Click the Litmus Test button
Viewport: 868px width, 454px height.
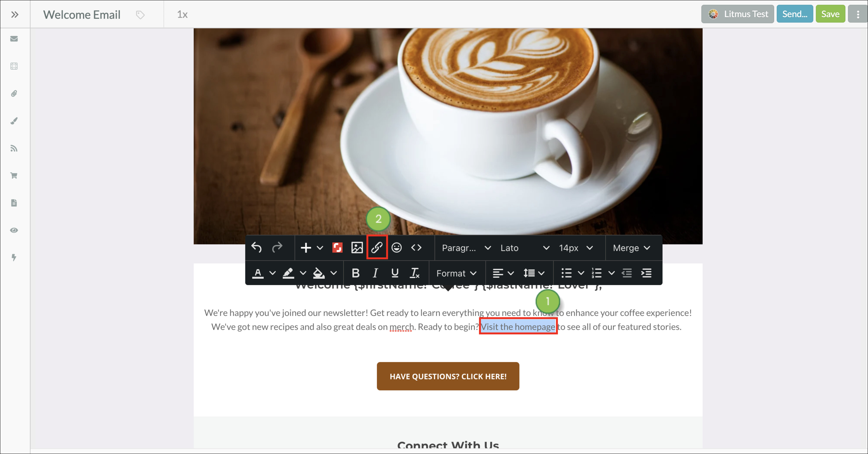(737, 14)
